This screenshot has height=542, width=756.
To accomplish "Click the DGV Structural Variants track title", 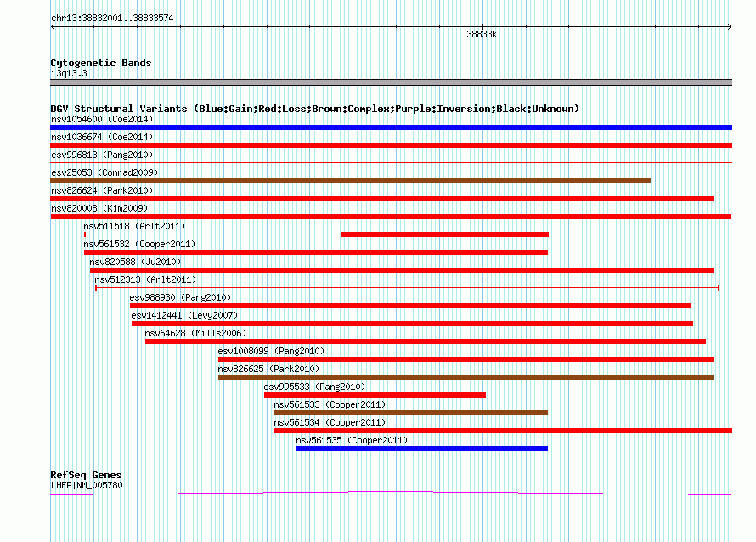I will click(x=314, y=109).
